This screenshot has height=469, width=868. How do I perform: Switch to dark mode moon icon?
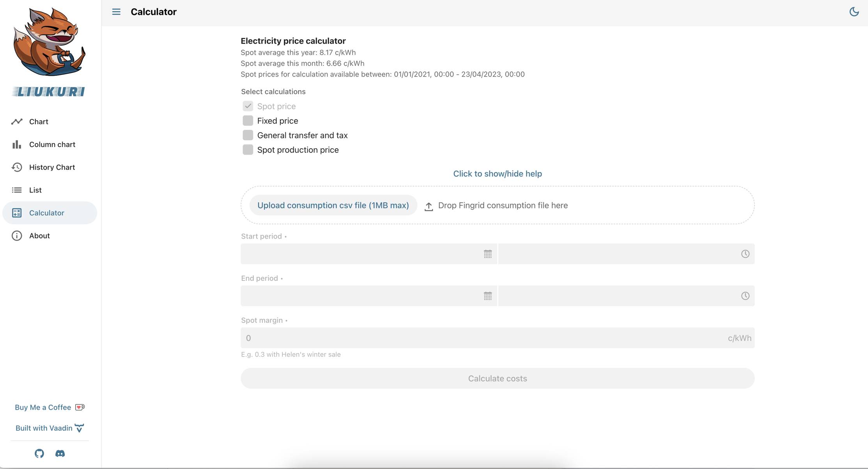(854, 12)
